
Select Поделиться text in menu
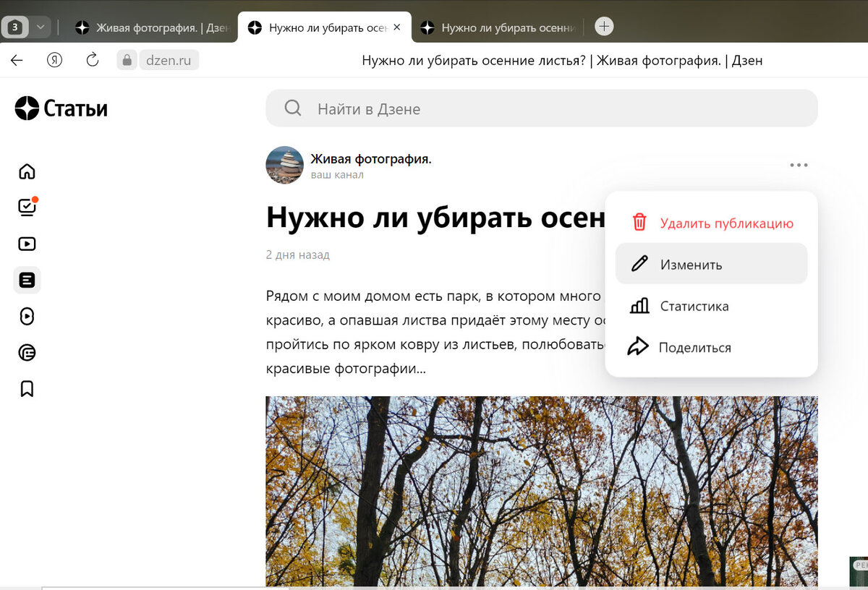pyautogui.click(x=695, y=348)
